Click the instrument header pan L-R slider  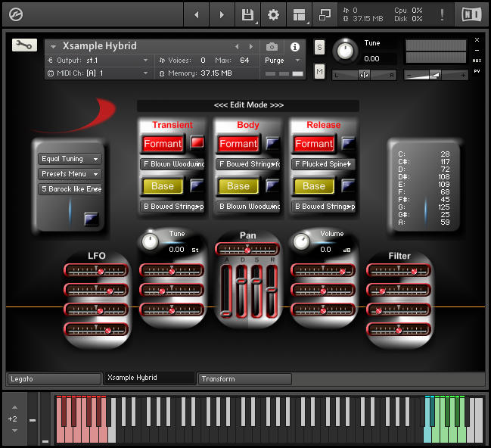(x=364, y=75)
